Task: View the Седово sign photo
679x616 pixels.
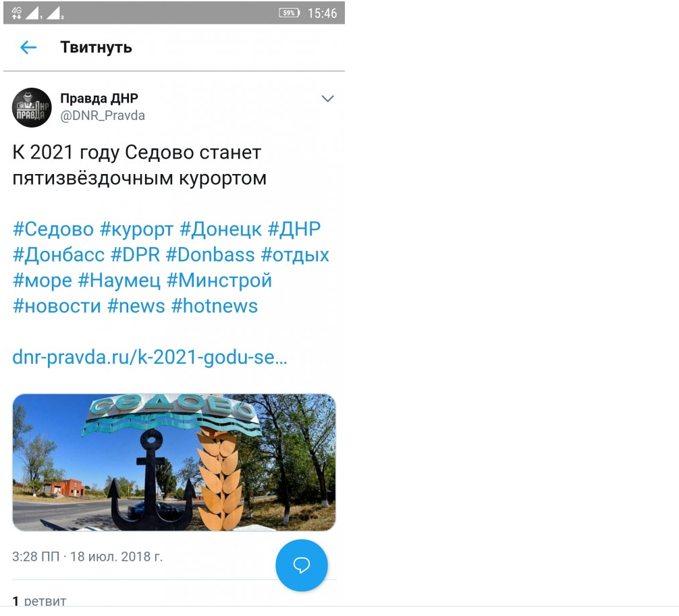Action: click(x=174, y=462)
